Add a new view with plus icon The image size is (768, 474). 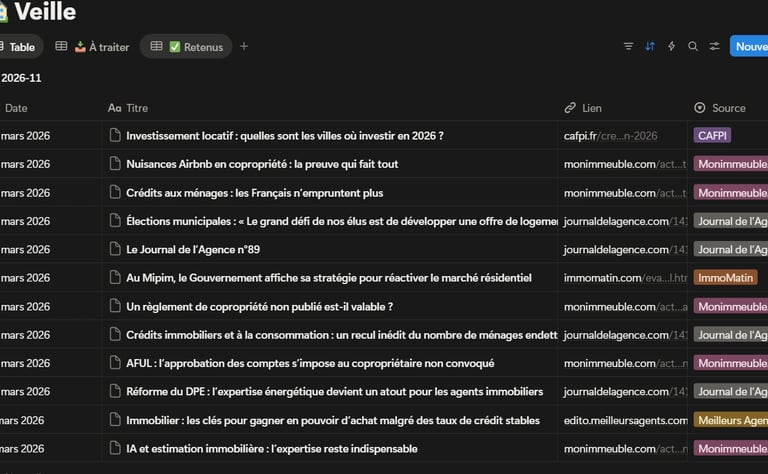(x=244, y=46)
